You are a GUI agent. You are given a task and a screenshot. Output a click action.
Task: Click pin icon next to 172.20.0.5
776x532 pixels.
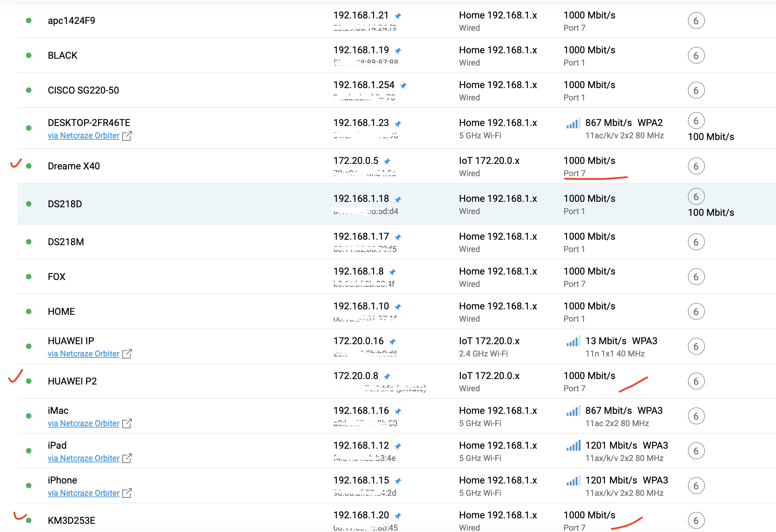click(x=387, y=161)
